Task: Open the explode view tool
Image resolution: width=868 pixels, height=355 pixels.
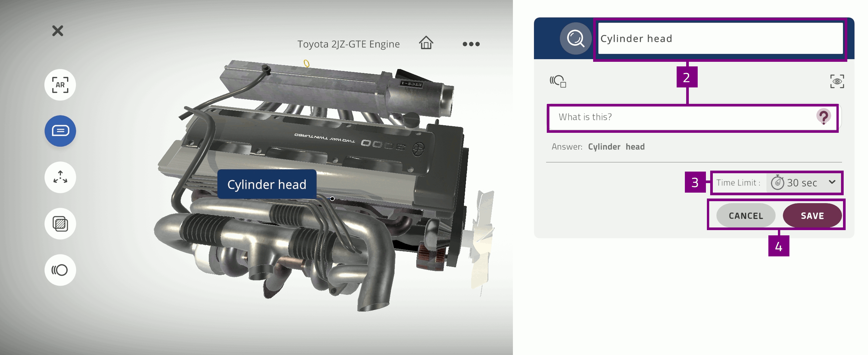Action: pos(60,177)
